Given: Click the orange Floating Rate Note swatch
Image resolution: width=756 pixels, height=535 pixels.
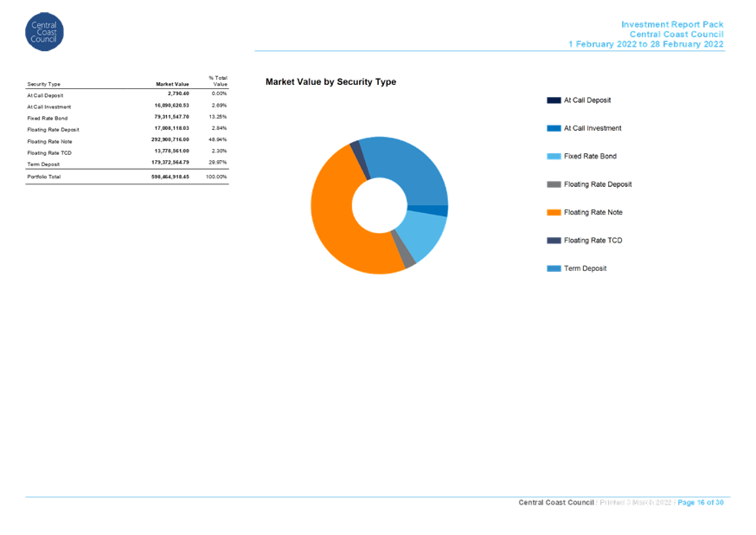Looking at the screenshot, I should point(554,212).
